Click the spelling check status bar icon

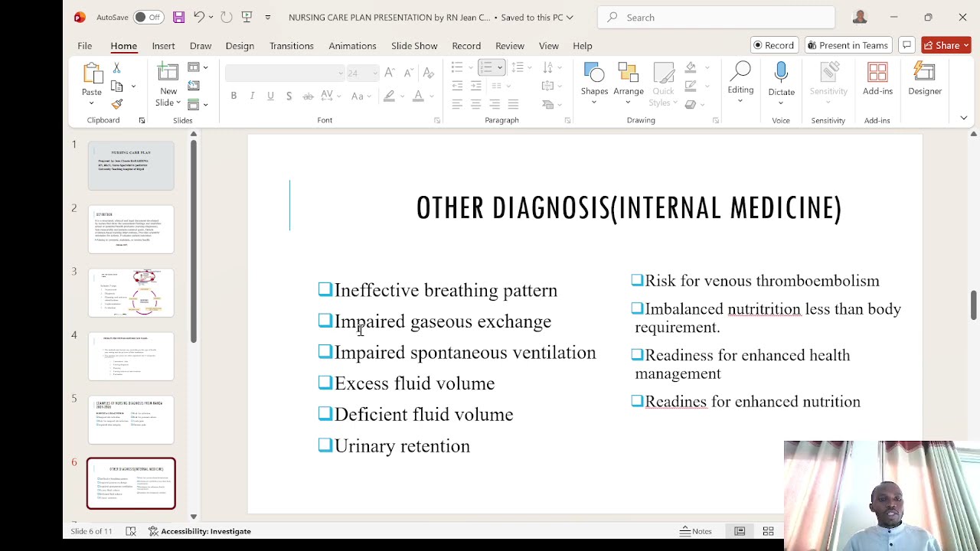(x=131, y=531)
